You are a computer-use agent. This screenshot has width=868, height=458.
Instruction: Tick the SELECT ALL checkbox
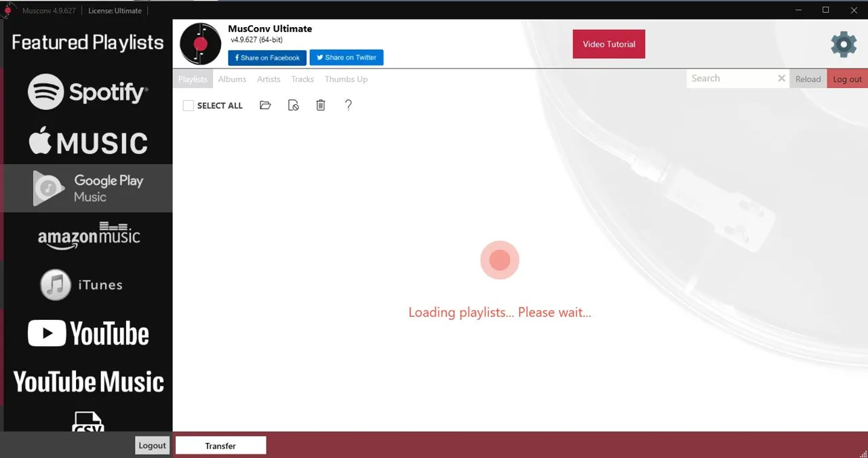[189, 106]
